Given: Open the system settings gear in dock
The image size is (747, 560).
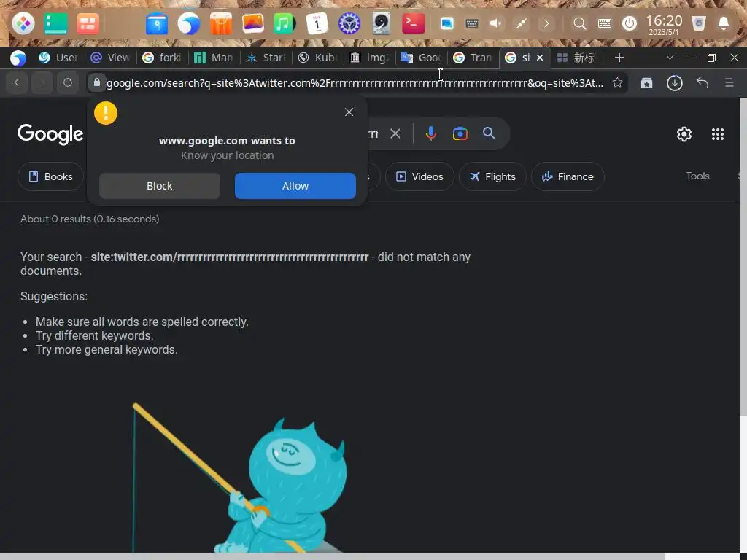Looking at the screenshot, I should tap(349, 23).
